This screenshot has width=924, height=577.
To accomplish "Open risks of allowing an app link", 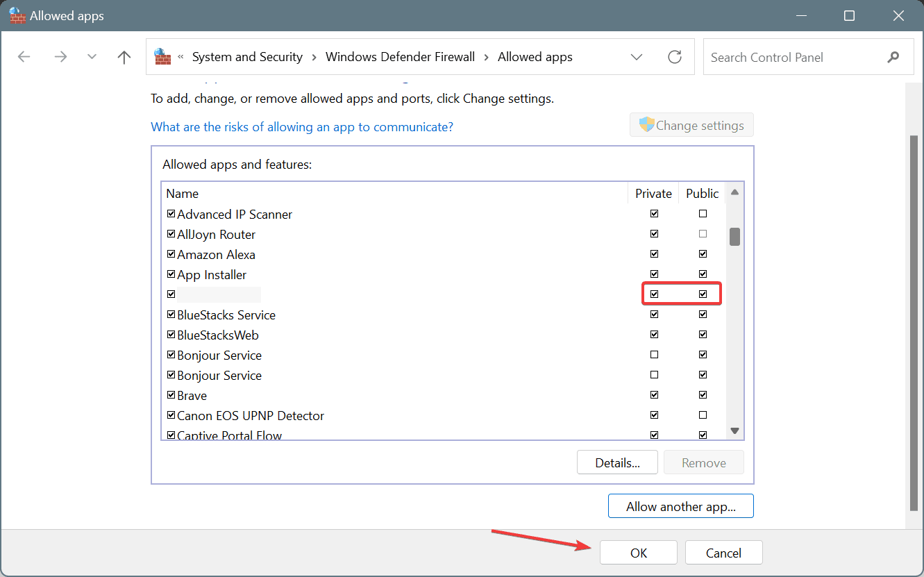I will click(x=302, y=127).
